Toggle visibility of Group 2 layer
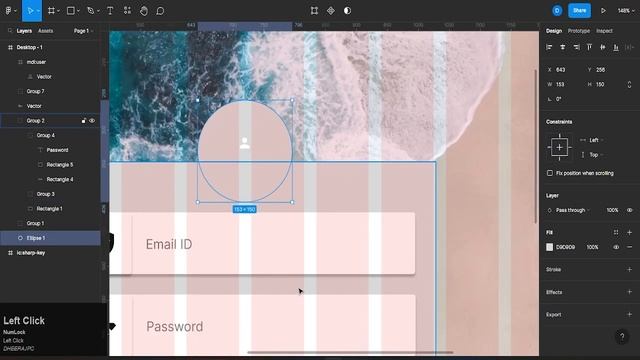The image size is (640, 360). (x=92, y=121)
